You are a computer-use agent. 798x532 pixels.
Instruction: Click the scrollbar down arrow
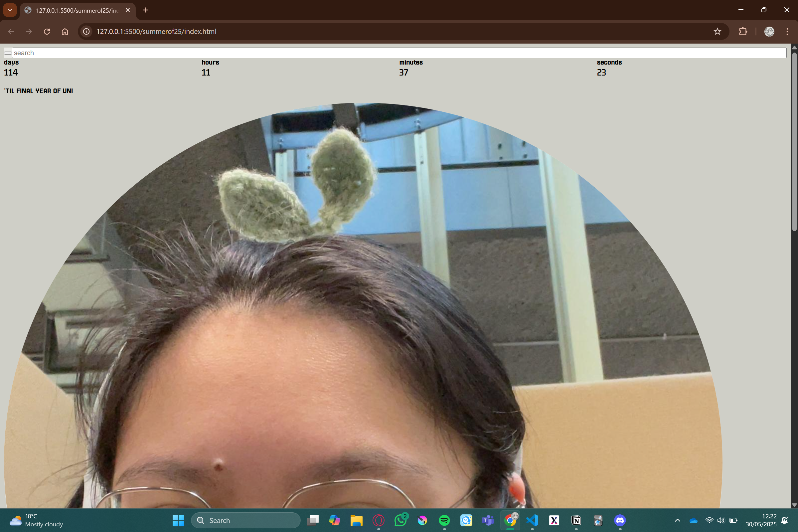794,505
